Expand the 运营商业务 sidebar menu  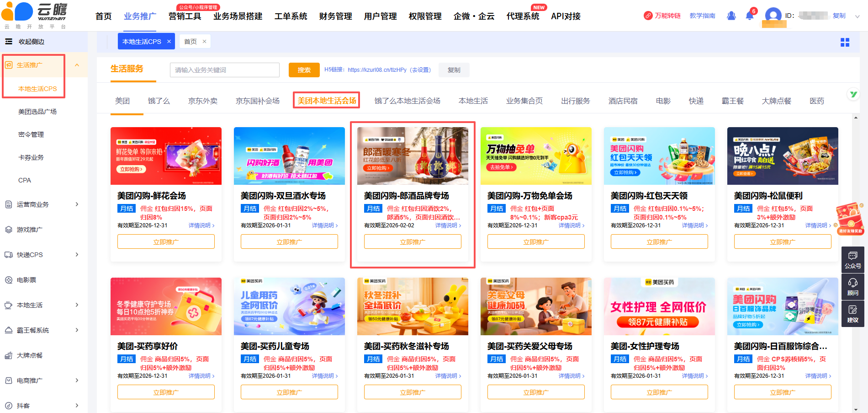pos(77,204)
